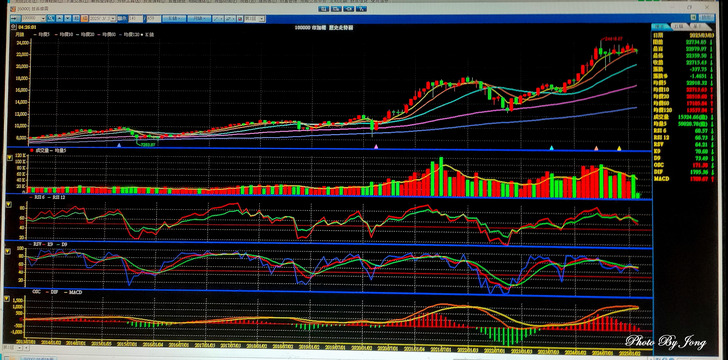Image resolution: width=728 pixels, height=360 pixels.
Task: Click the small red square toolbar icon
Action: click(x=240, y=19)
